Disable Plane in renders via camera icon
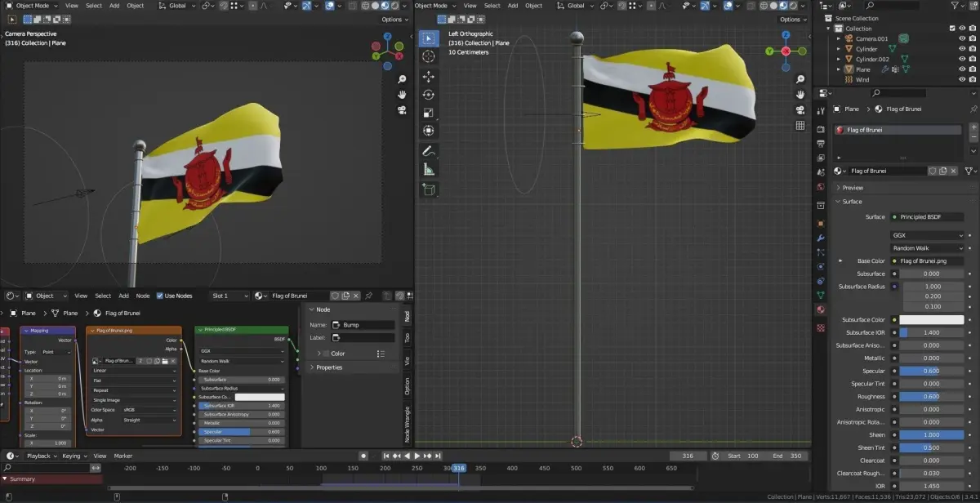 coord(972,69)
